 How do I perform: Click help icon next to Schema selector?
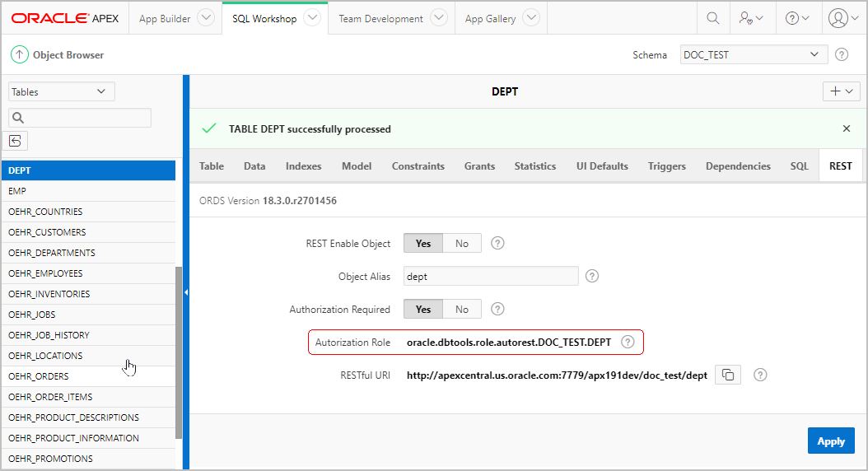(x=842, y=54)
